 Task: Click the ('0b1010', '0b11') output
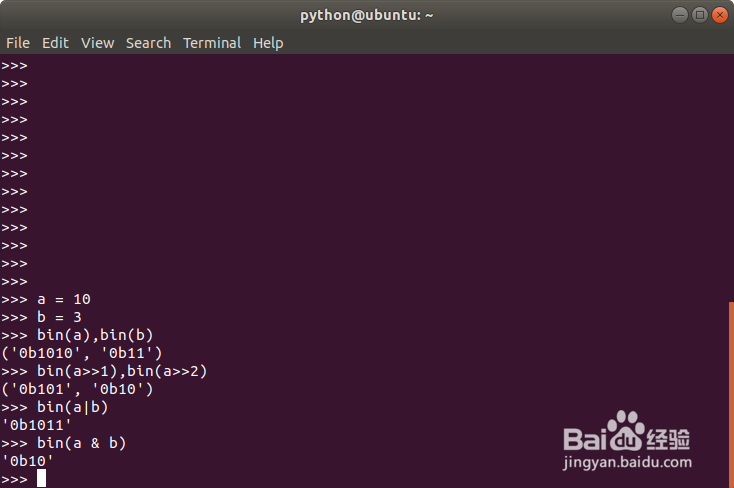coord(82,353)
